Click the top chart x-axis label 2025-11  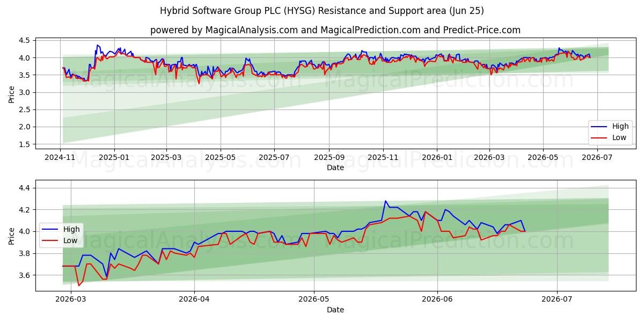[383, 157]
